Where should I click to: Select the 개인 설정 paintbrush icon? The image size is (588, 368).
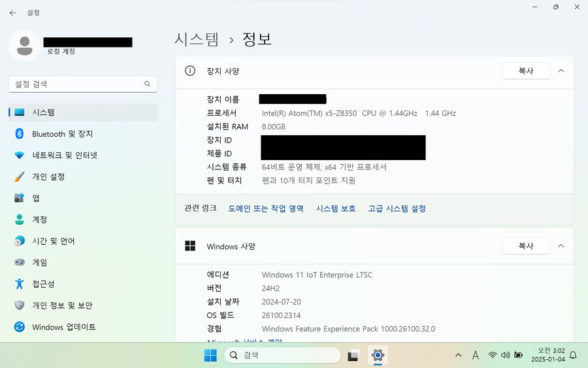pyautogui.click(x=20, y=176)
